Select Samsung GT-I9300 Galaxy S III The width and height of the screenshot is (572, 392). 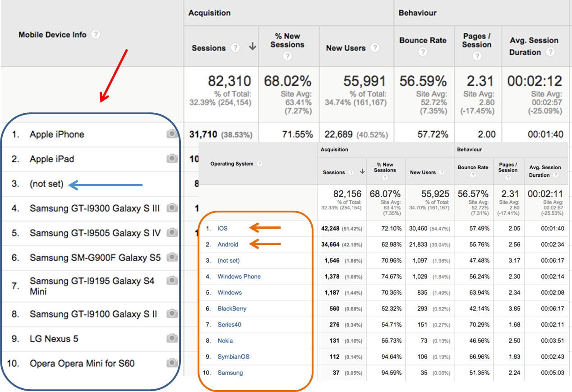[x=95, y=208]
